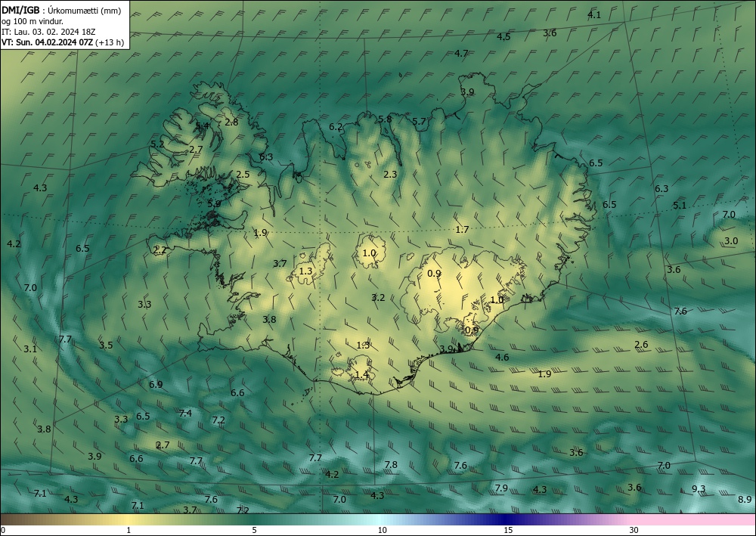Click the 'VT: Sun. 04.02.2024 07Z' valid time
This screenshot has height=536, width=756.
click(x=47, y=42)
